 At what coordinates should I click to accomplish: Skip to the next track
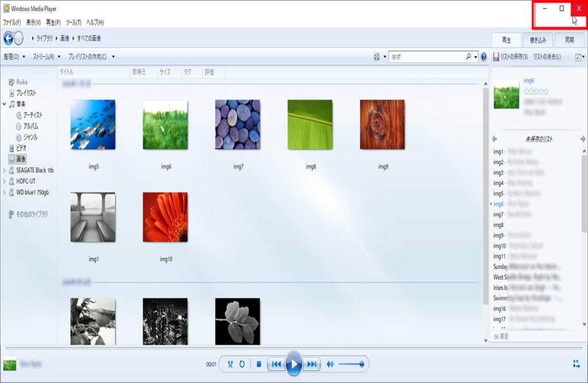click(312, 364)
